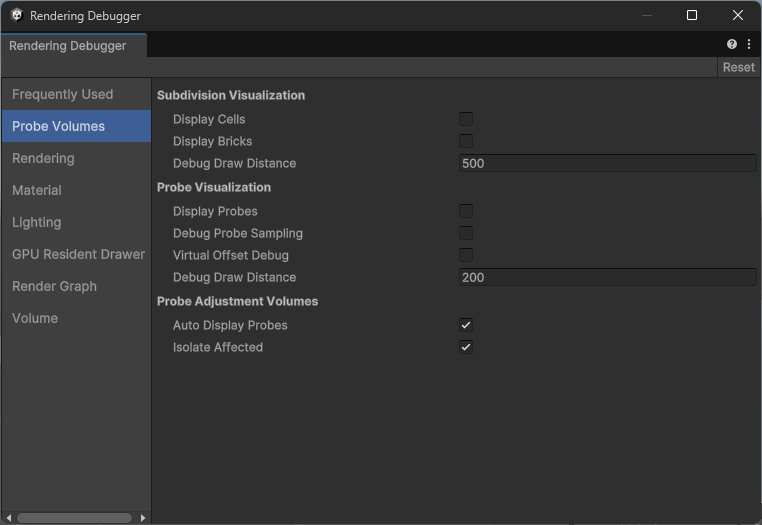The image size is (762, 525).
Task: Click the Reset button
Action: pos(738,67)
